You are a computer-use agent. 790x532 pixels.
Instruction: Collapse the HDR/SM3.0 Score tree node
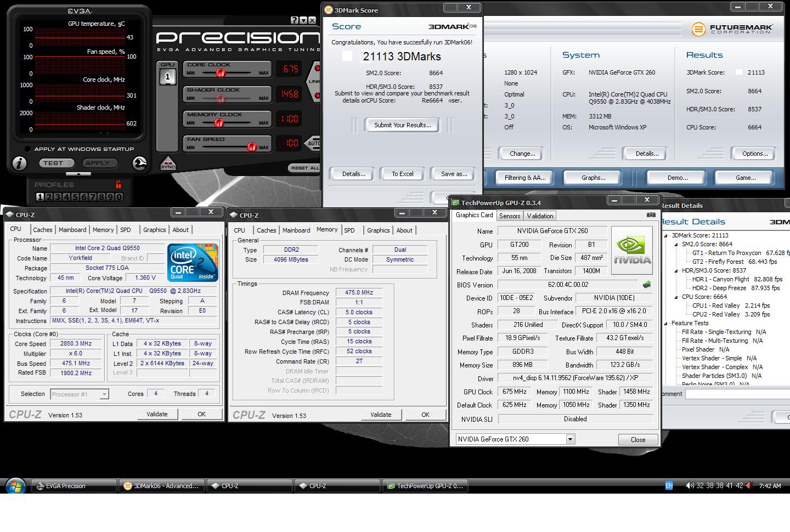(676, 271)
